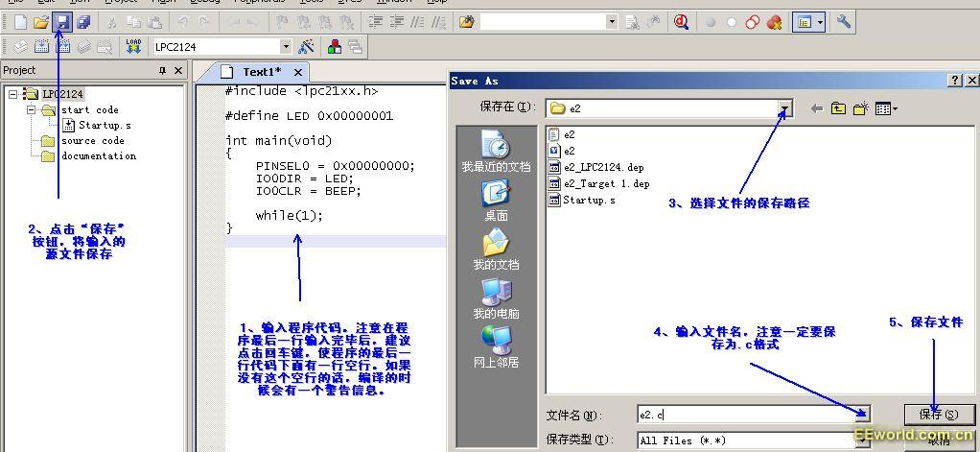The height and width of the screenshot is (452, 980).
Task: Click the #define LED 0x00000001 line
Action: (x=310, y=116)
